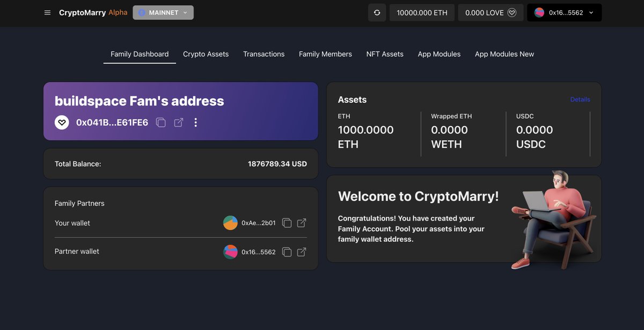Open the hamburger menu
This screenshot has height=330, width=644.
[47, 12]
